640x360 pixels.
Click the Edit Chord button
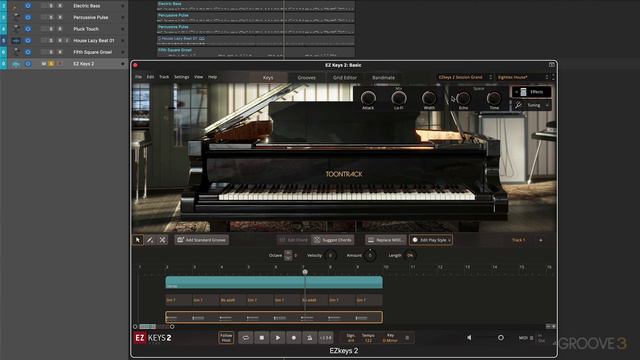tap(293, 240)
